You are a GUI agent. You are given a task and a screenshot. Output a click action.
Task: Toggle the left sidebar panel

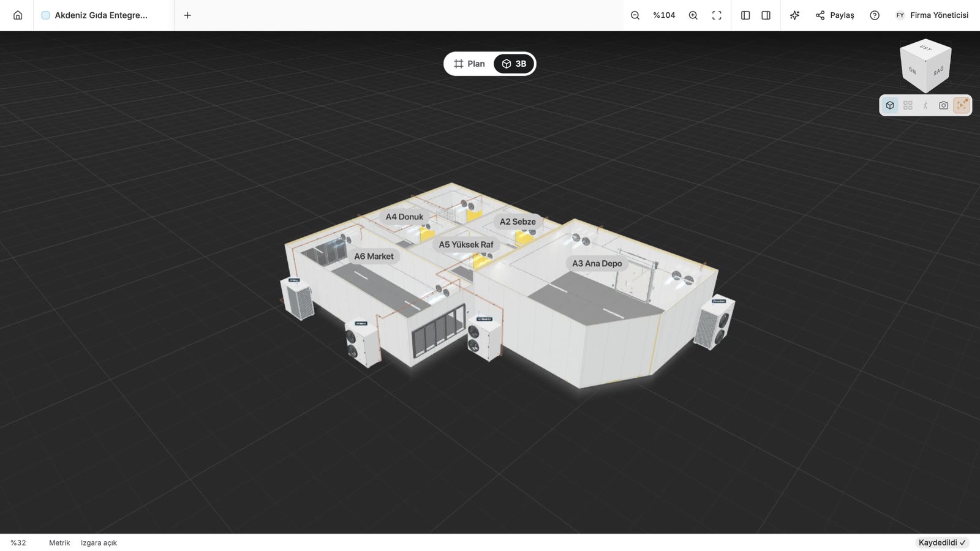745,15
